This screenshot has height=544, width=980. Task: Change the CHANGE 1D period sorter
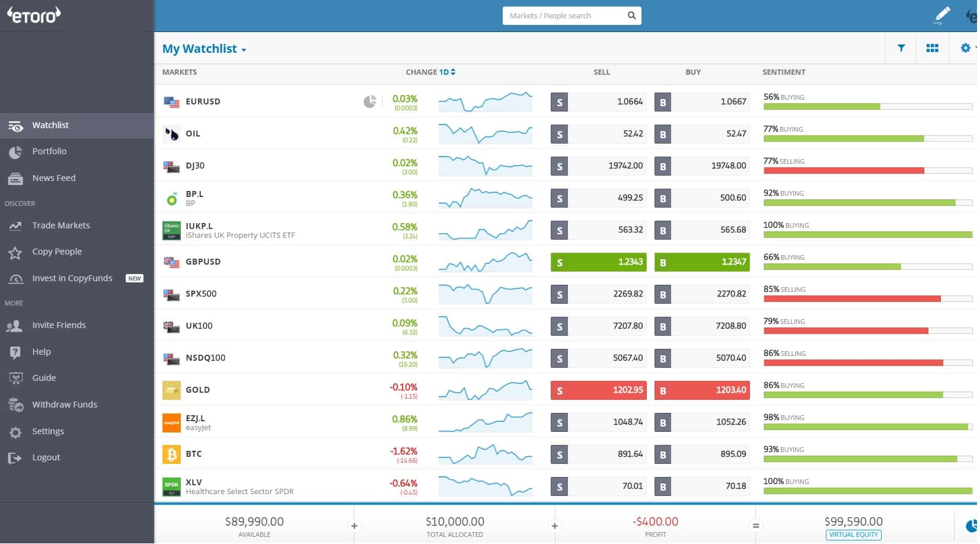447,72
